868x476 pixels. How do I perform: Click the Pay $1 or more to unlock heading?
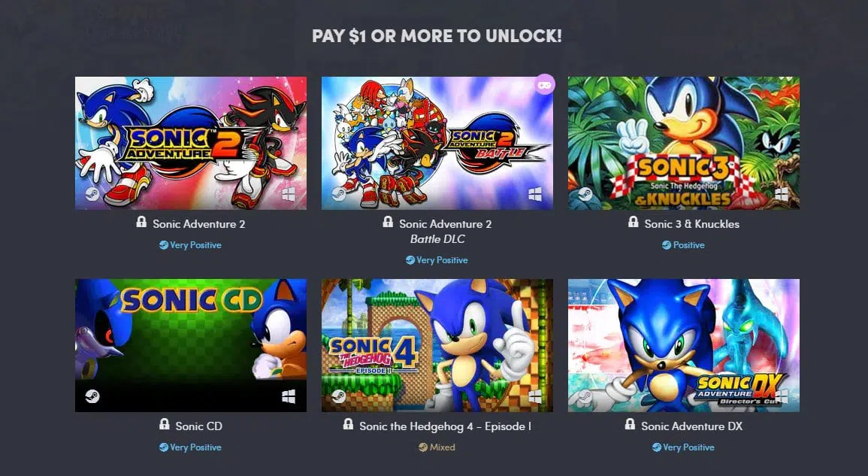pos(437,36)
